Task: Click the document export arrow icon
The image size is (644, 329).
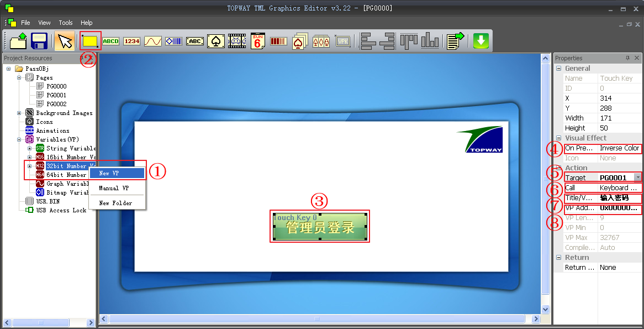Action: pyautogui.click(x=456, y=41)
